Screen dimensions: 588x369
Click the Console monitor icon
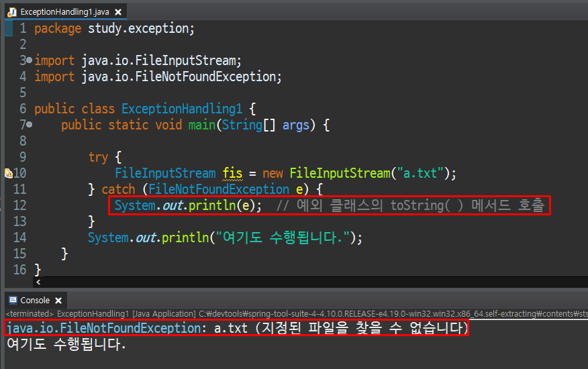pyautogui.click(x=13, y=301)
